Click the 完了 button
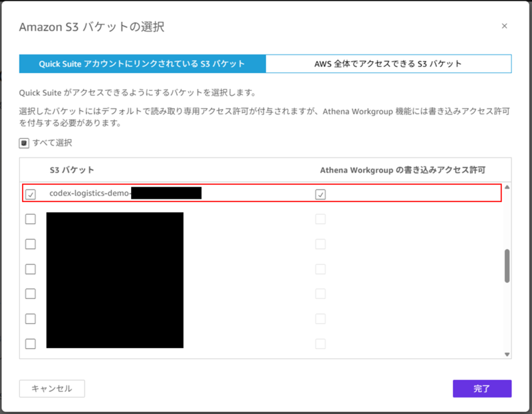Viewport: 532px width, 414px height. [x=482, y=389]
